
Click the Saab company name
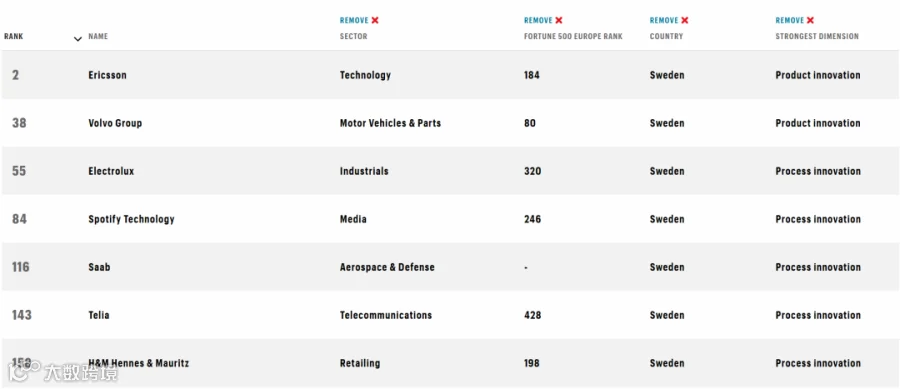(x=99, y=267)
